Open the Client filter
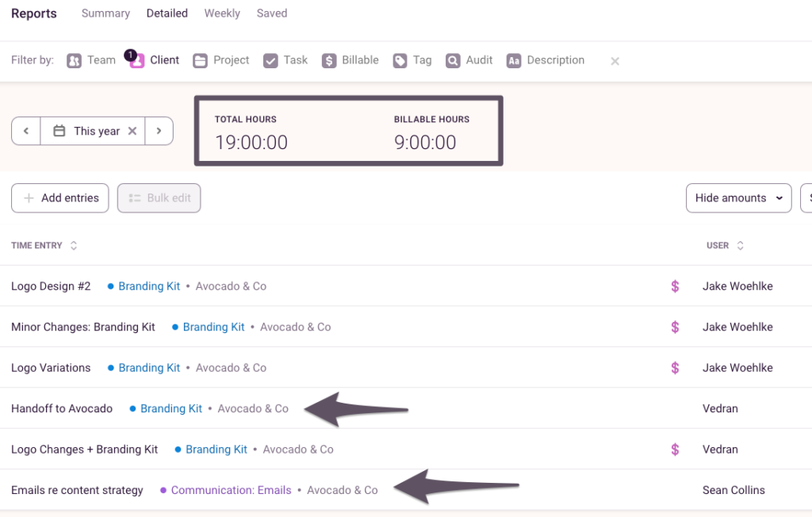 pos(161,59)
